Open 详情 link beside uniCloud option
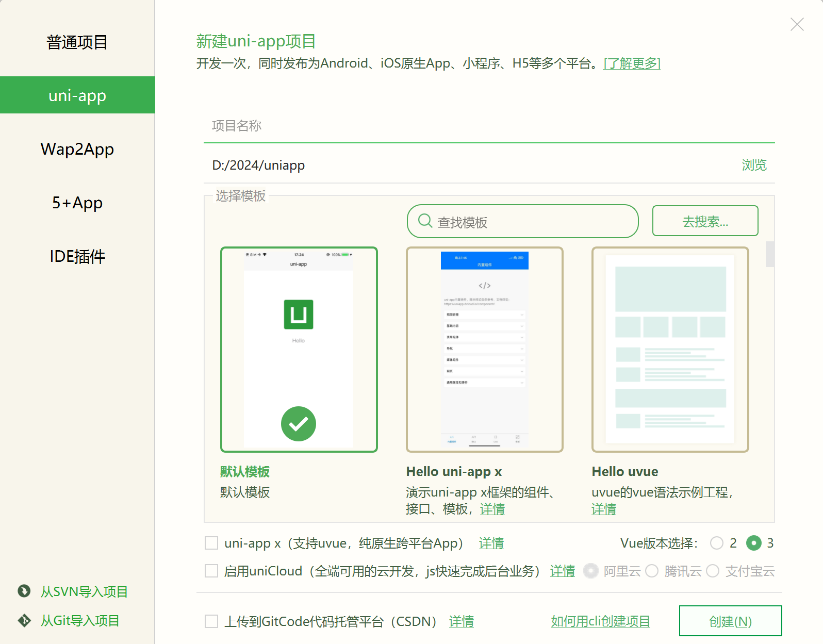The image size is (823, 644). 562,571
